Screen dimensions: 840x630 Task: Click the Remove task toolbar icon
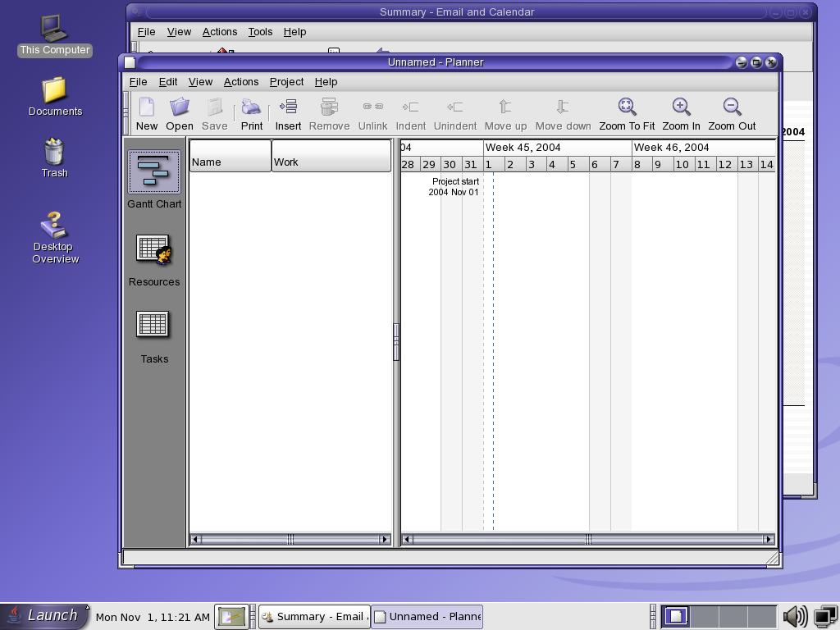[x=329, y=107]
